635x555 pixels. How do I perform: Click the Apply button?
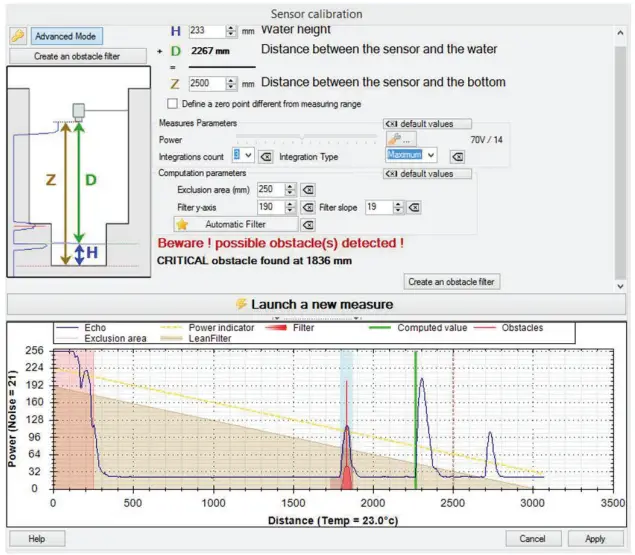[595, 538]
